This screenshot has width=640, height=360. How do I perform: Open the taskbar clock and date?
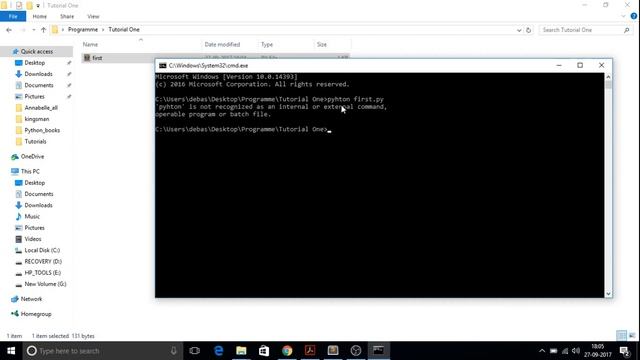click(598, 351)
